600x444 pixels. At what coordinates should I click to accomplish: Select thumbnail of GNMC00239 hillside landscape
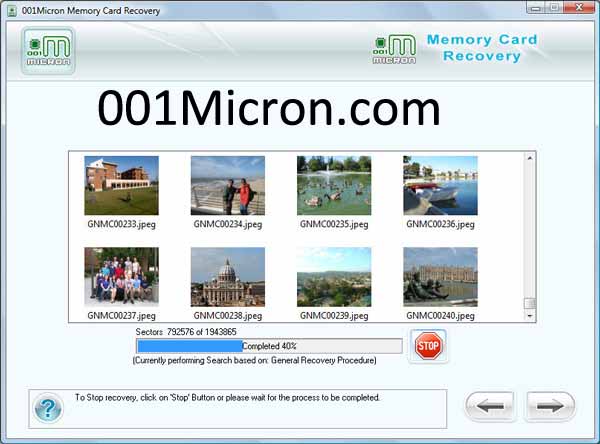[334, 277]
